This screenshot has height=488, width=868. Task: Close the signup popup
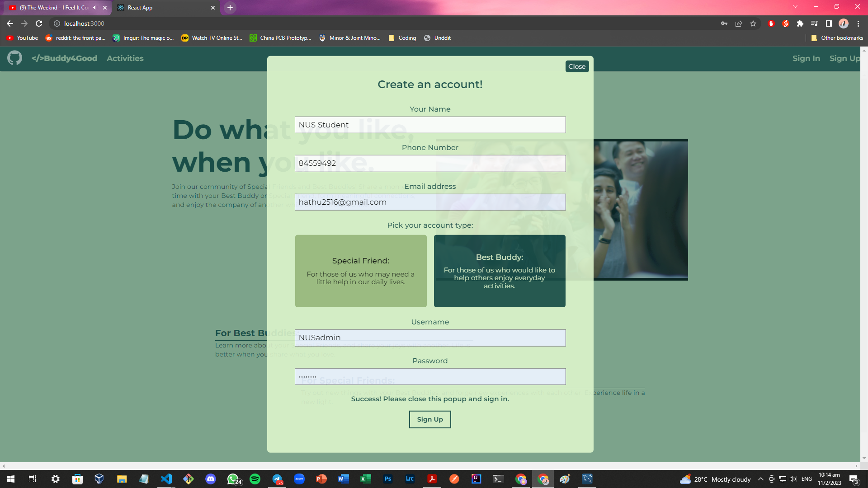(x=577, y=66)
